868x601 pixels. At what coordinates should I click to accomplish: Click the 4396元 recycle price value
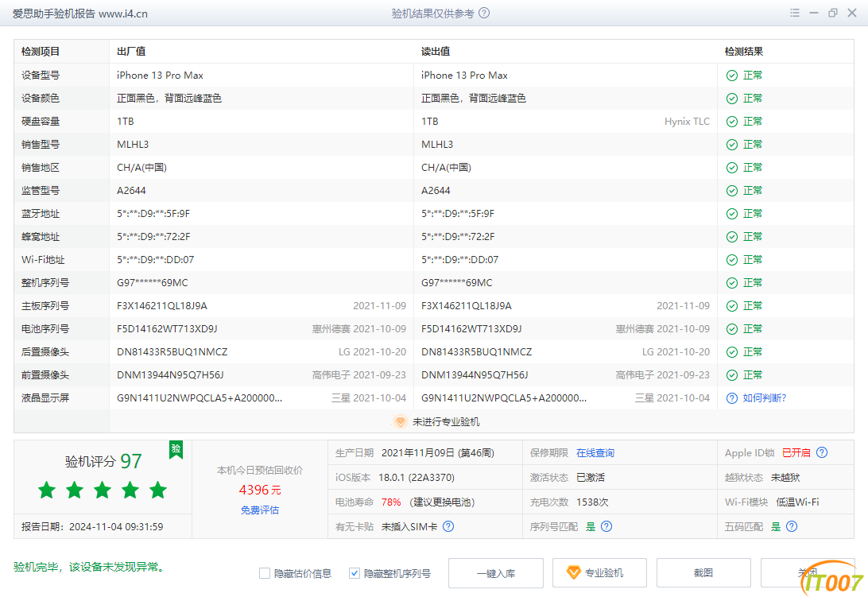[260, 490]
